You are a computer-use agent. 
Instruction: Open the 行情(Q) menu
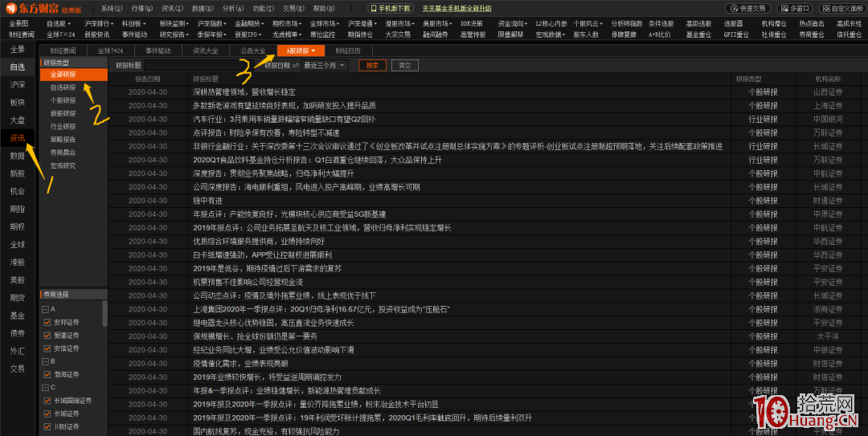coord(141,8)
